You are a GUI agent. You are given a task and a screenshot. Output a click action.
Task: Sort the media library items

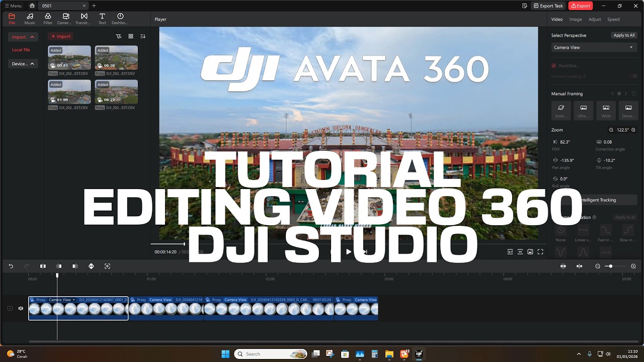143,36
